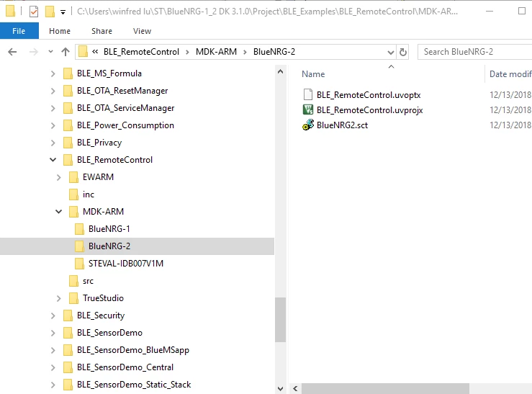
Task: Refresh the current folder view
Action: click(x=402, y=52)
